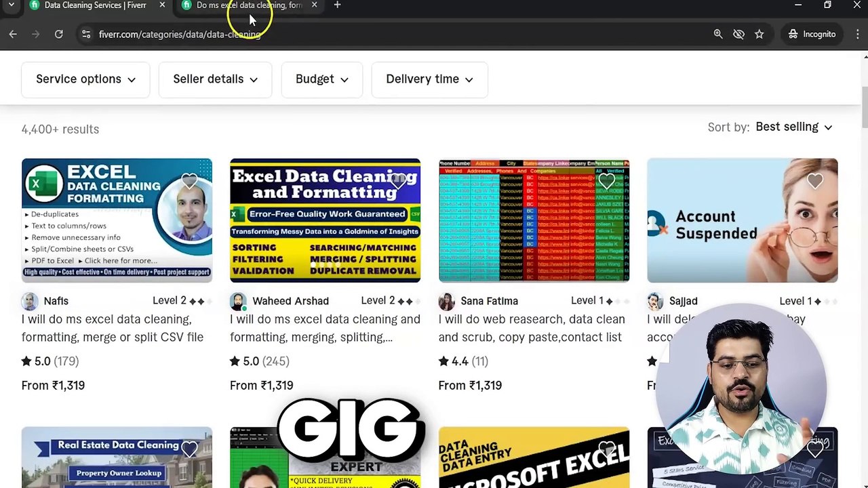Click the zoom magnifier icon in address bar
Image resolution: width=868 pixels, height=488 pixels.
[718, 34]
